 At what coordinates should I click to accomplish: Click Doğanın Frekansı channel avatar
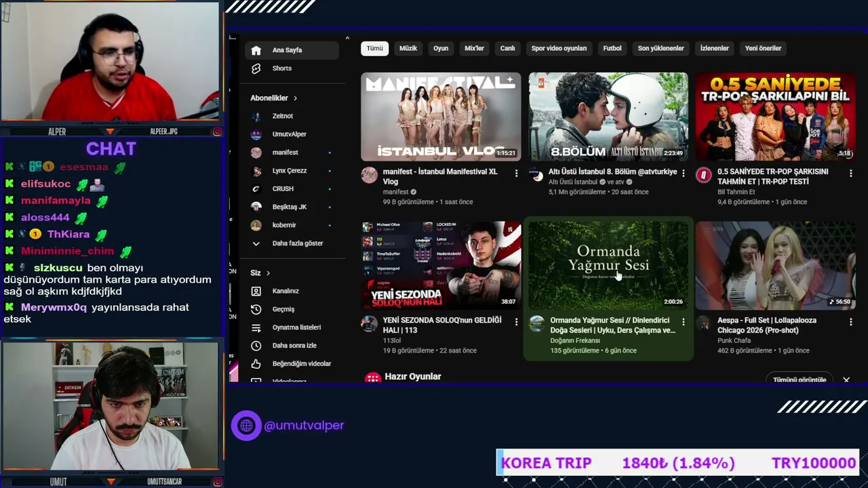point(536,323)
